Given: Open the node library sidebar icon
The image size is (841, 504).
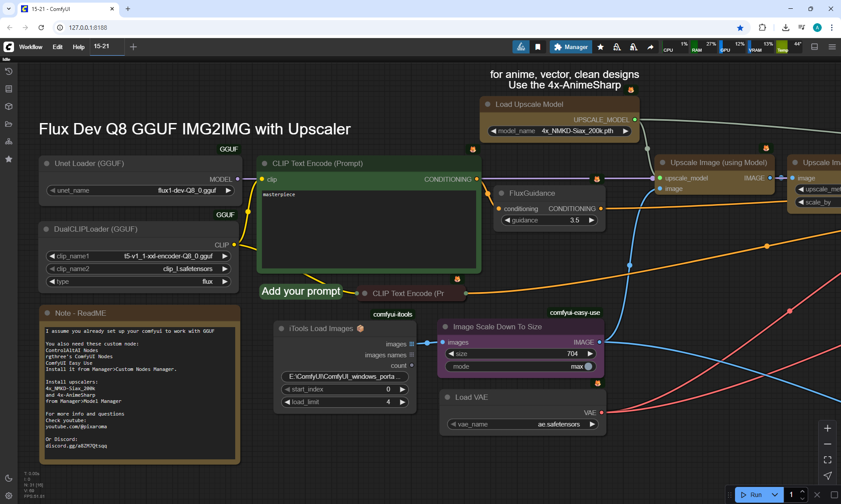Looking at the screenshot, I should 9,89.
